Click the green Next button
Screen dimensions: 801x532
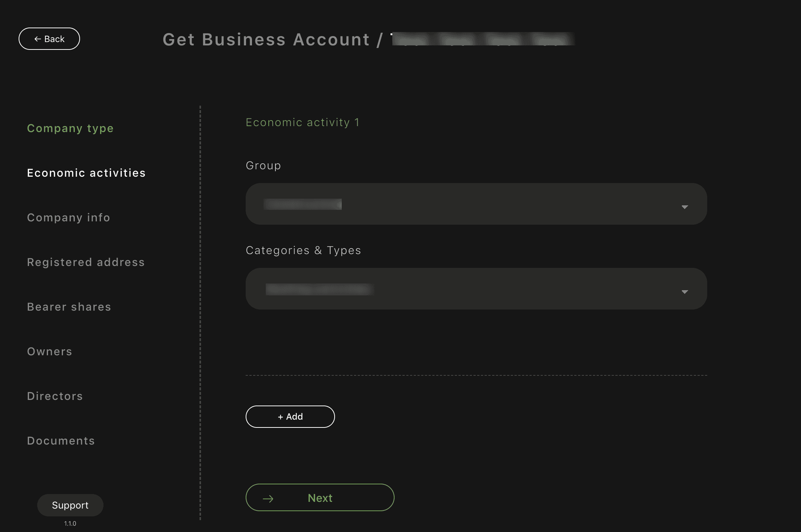click(320, 498)
